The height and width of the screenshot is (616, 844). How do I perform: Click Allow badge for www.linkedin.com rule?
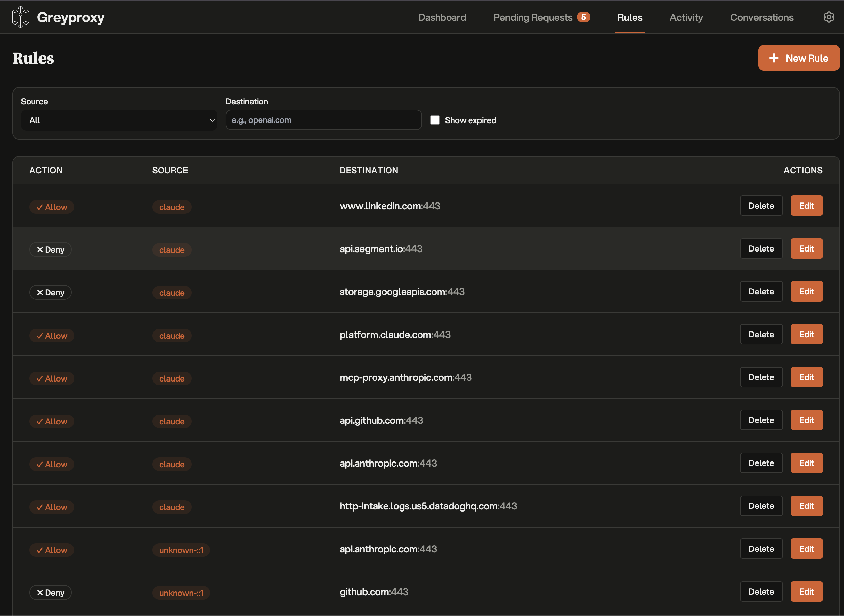[x=51, y=207]
